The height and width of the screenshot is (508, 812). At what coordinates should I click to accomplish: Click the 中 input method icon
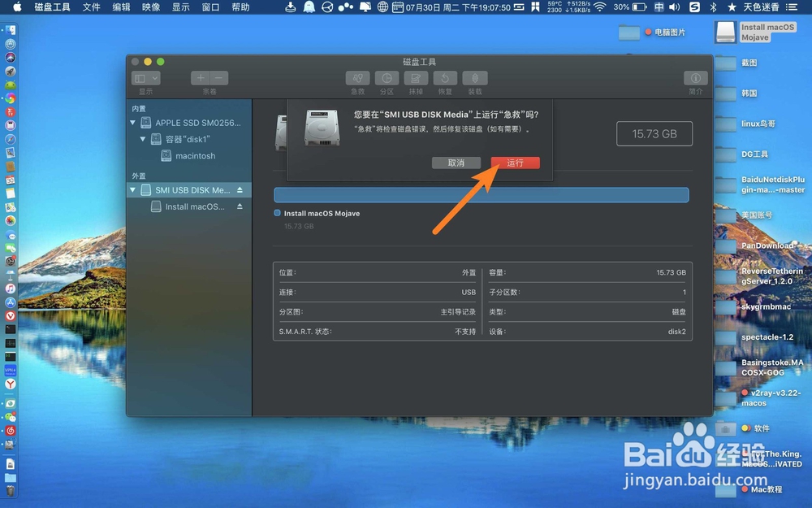pyautogui.click(x=659, y=7)
